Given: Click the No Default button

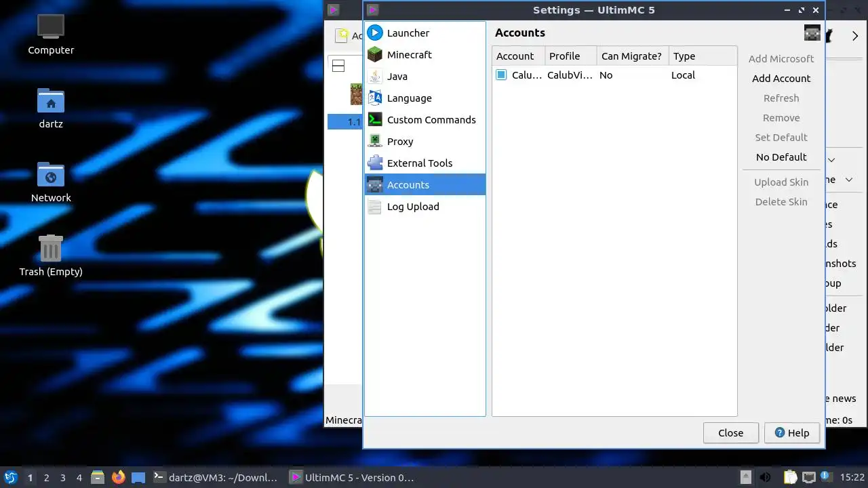Looking at the screenshot, I should pos(781,157).
